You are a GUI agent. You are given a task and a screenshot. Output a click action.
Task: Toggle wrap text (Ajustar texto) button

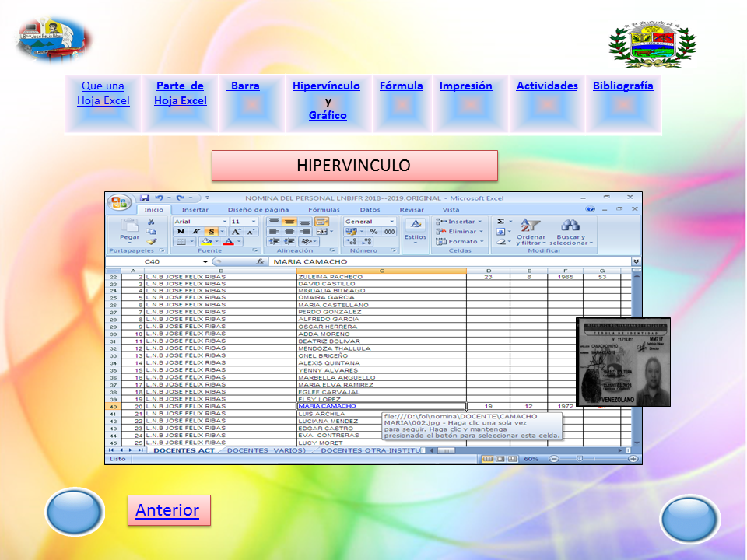coord(322,222)
